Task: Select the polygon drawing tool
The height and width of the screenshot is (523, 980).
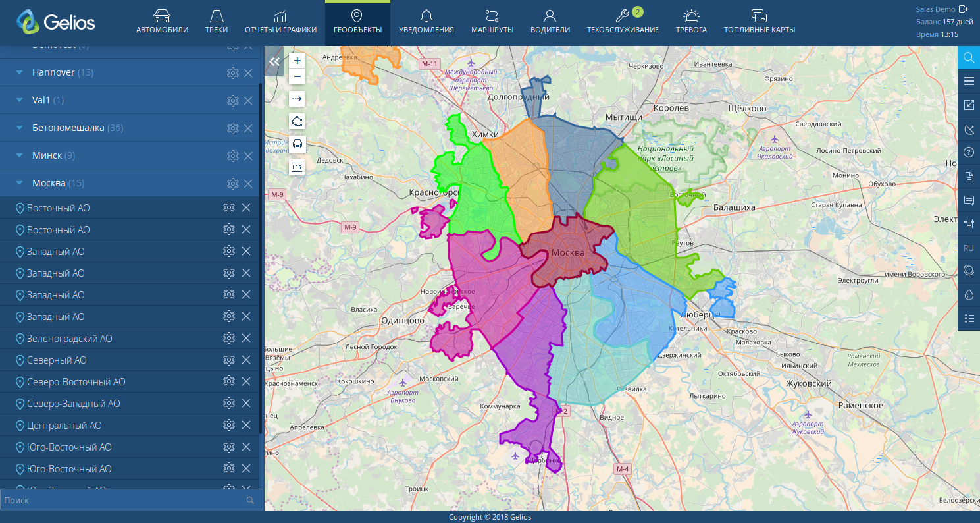Action: pos(297,122)
